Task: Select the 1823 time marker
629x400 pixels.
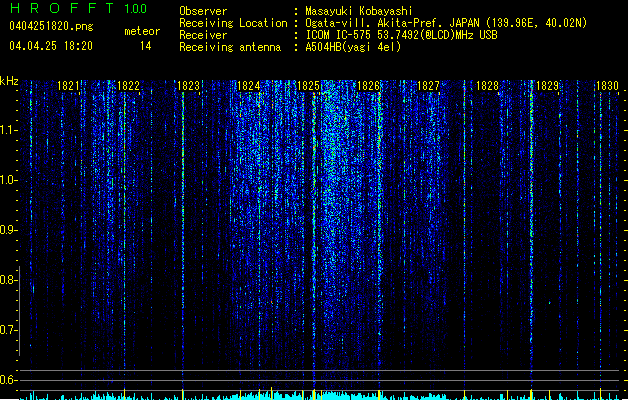Action: 188,85
